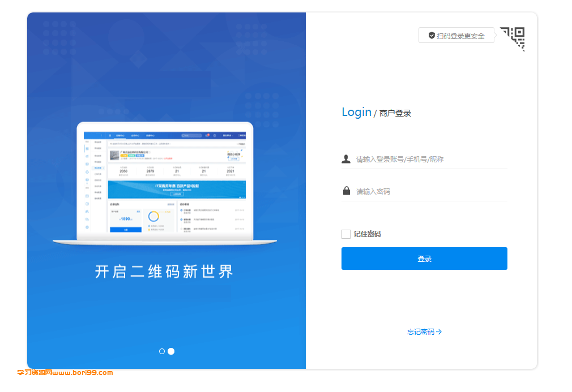Open the QR code login icon
The width and height of the screenshot is (572, 392).
(513, 38)
